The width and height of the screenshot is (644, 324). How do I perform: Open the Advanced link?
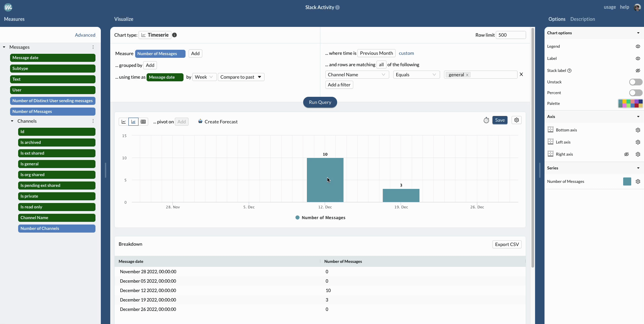pyautogui.click(x=85, y=35)
